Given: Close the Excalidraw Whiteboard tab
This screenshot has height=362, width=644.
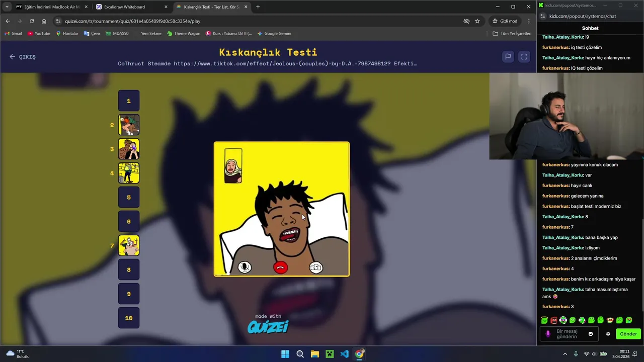Looking at the screenshot, I should [x=166, y=7].
